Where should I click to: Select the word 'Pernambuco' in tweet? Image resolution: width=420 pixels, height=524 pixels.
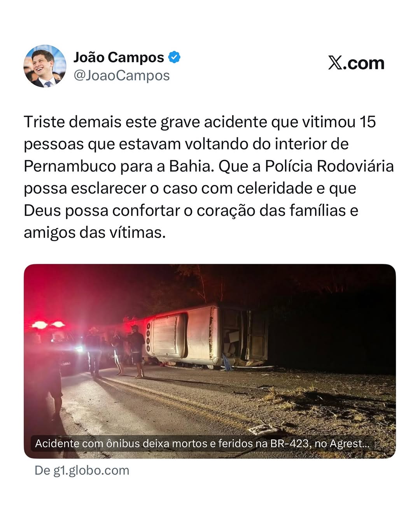[x=70, y=166]
